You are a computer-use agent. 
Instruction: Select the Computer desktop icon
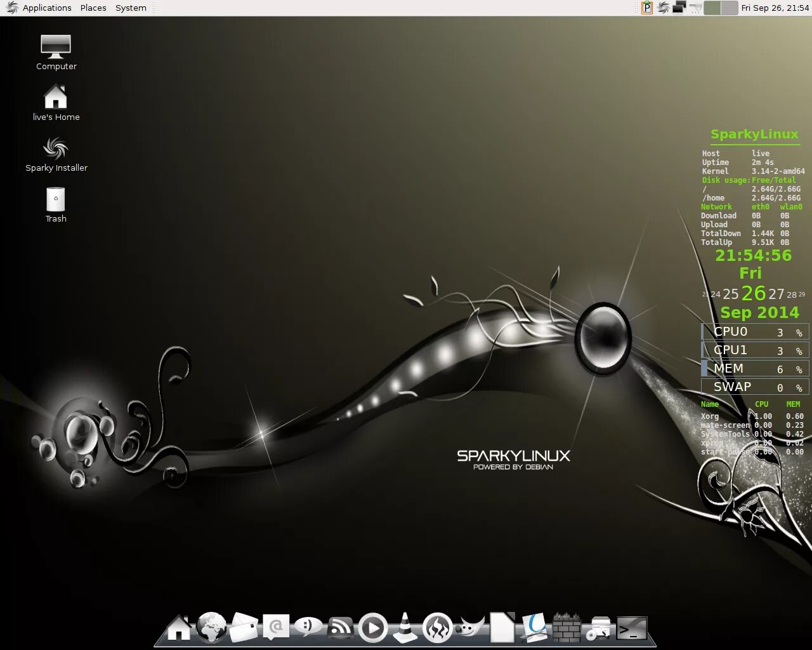56,53
